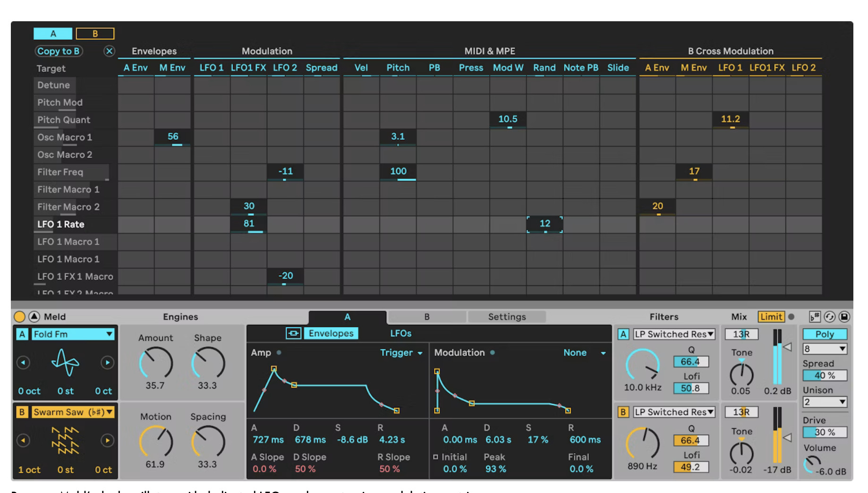Toggle the Limit button
The width and height of the screenshot is (868, 493).
(771, 317)
